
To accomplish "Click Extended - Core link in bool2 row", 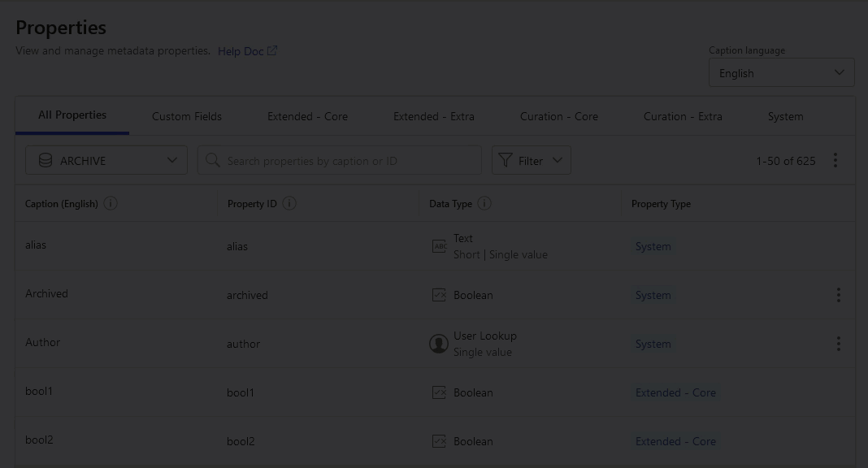I will (675, 441).
